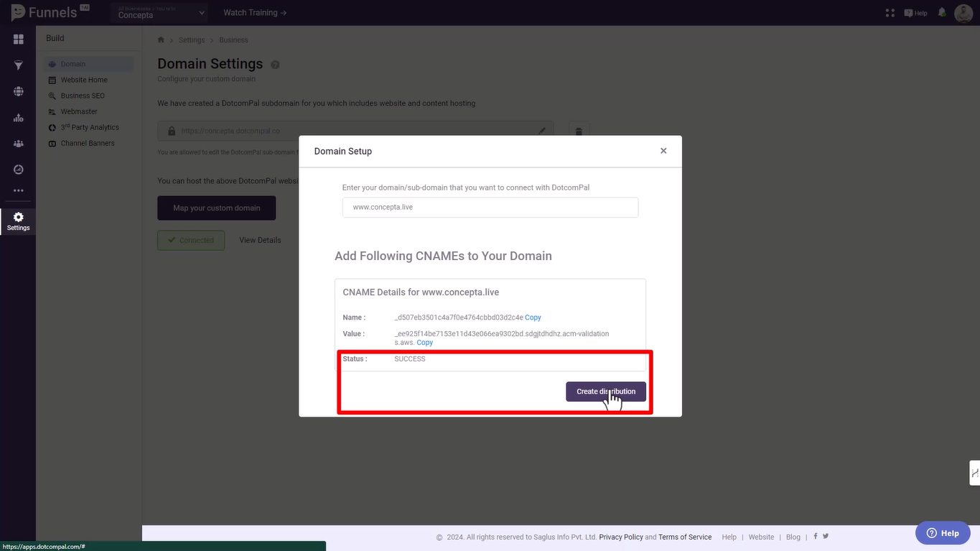Click Blog link in footer
980x551 pixels.
[x=793, y=537]
